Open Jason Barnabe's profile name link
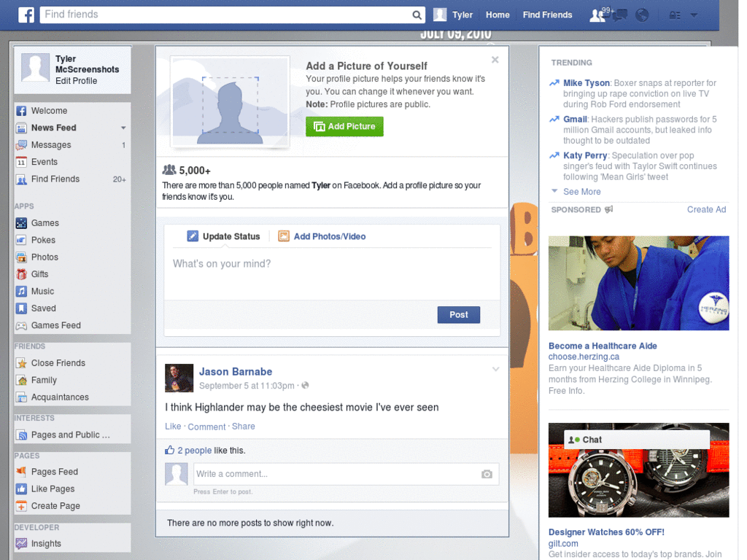 pos(236,372)
